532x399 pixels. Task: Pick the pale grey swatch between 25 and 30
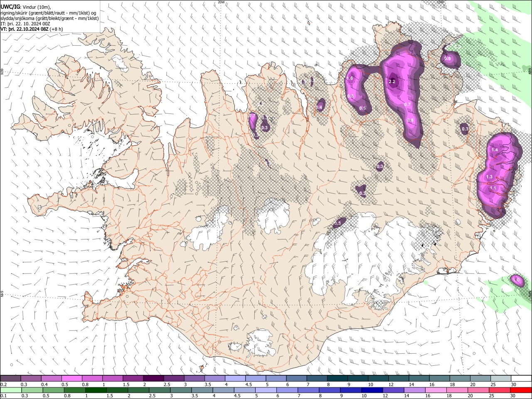click(x=500, y=378)
